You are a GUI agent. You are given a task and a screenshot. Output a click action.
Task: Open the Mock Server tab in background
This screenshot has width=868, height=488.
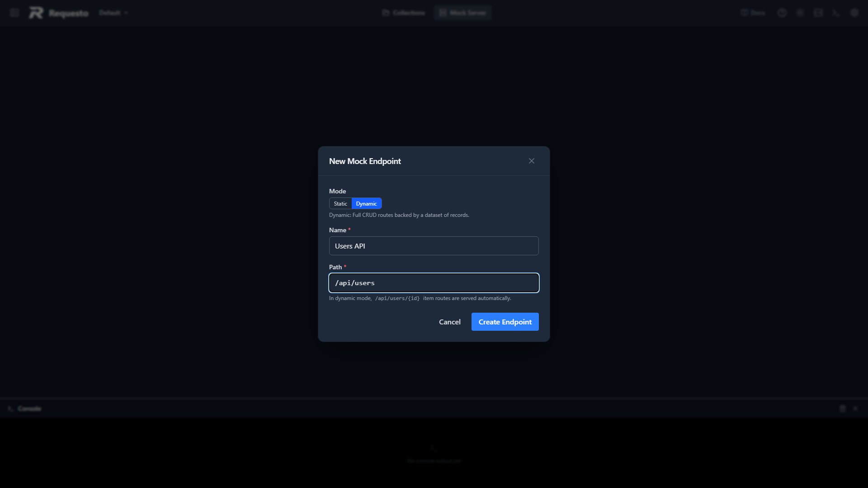tap(462, 13)
